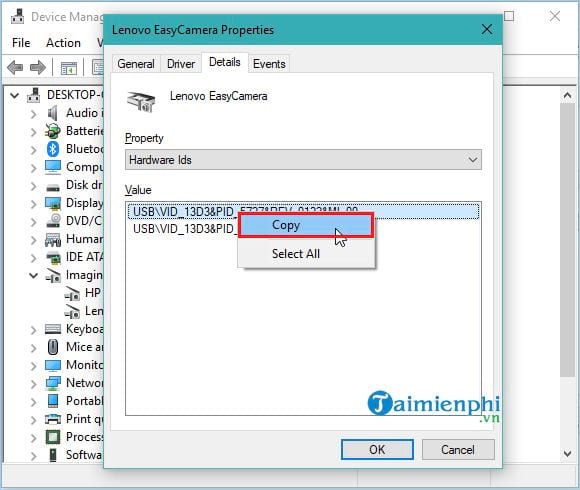Expand the Display adapters category
Viewport: 580px width, 490px height.
click(33, 204)
